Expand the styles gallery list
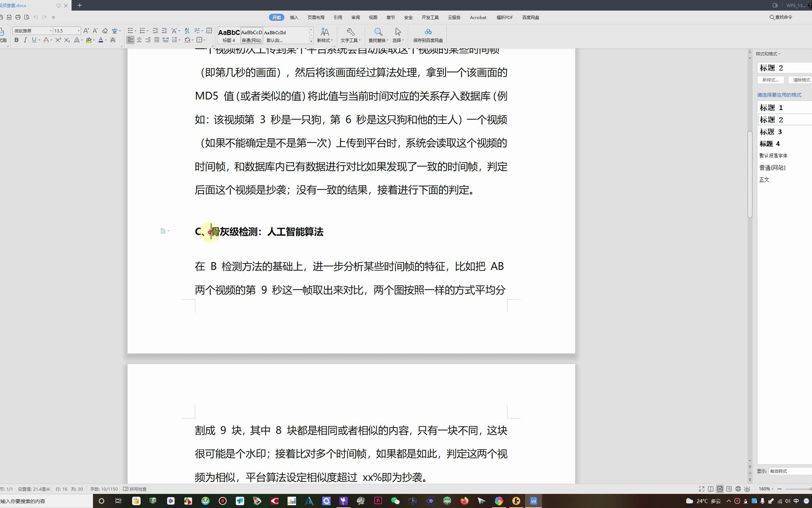 [311, 41]
